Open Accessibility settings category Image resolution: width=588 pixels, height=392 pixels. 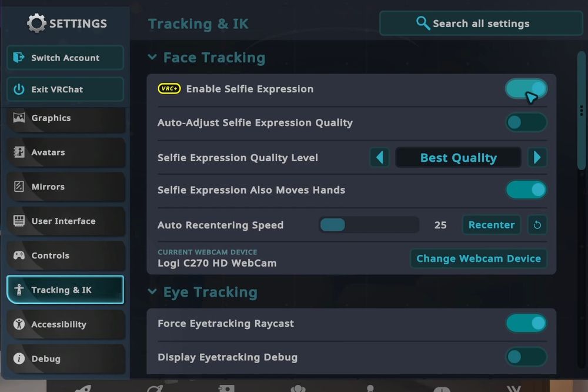click(x=66, y=324)
